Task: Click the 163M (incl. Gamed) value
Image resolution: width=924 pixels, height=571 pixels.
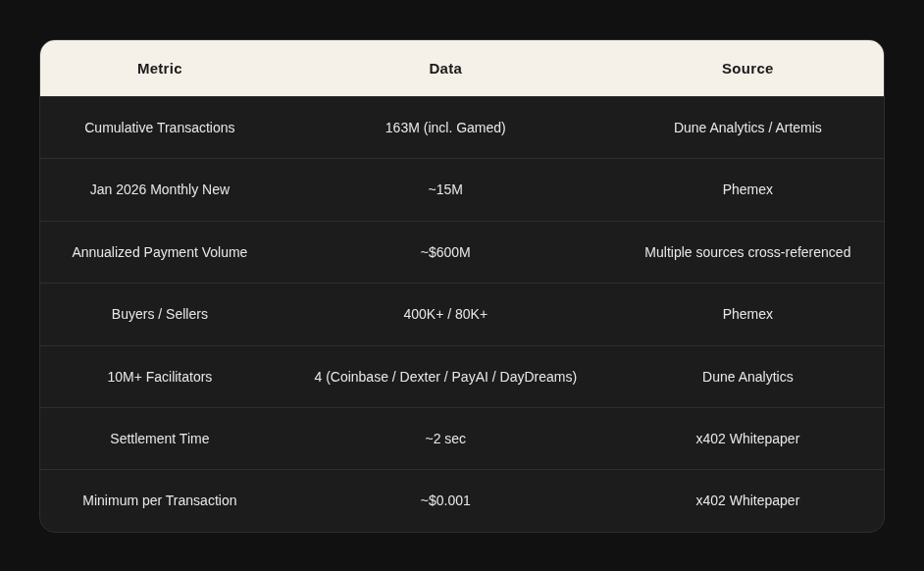Action: 445,128
